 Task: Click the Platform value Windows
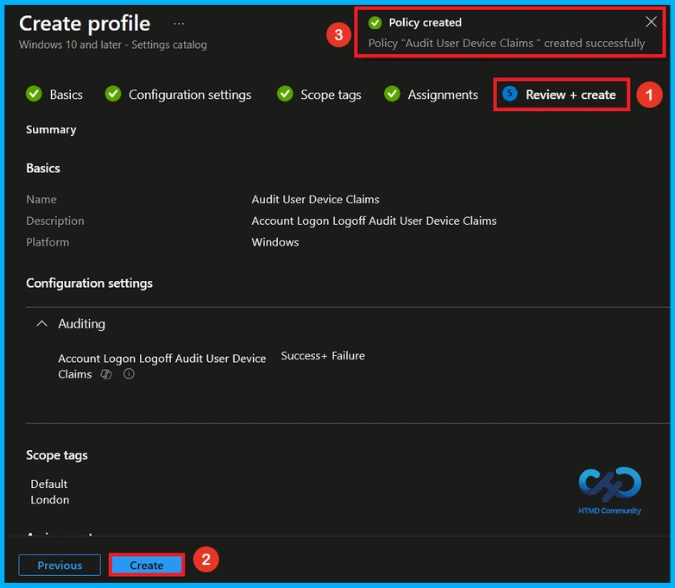point(275,242)
